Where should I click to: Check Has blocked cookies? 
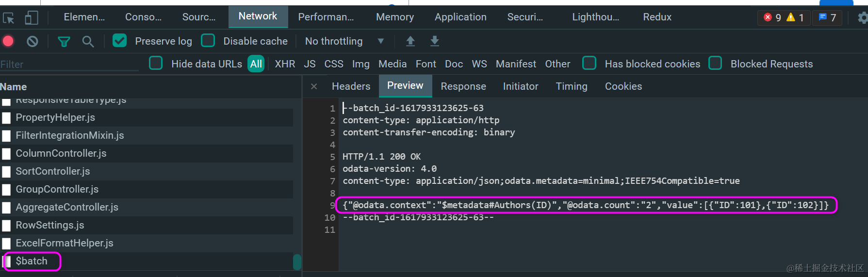[x=589, y=63]
